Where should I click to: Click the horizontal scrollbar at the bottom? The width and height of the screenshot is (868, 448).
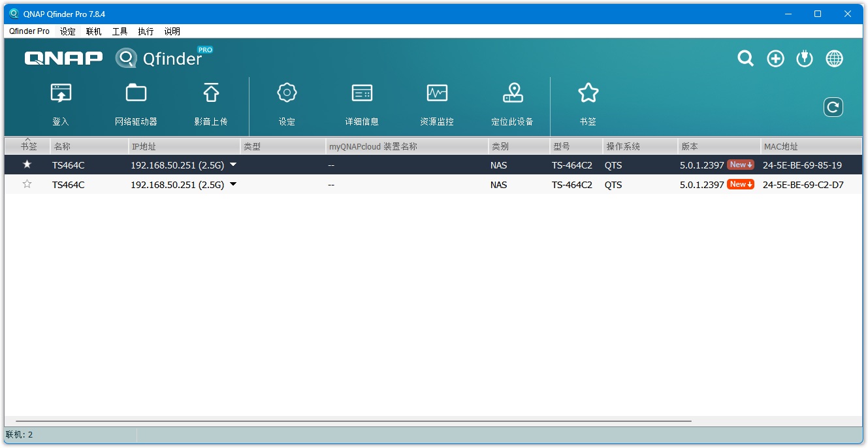coord(353,421)
